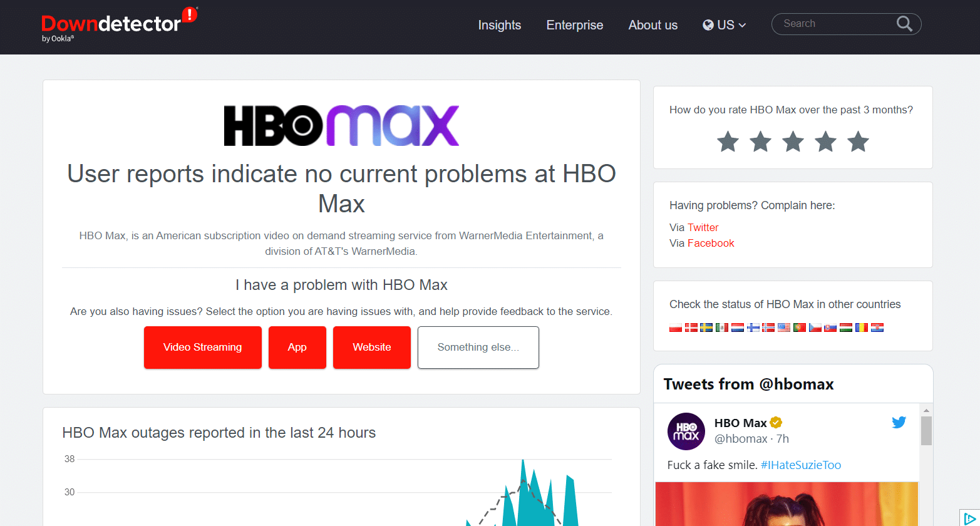This screenshot has width=980, height=526.
Task: Give HBO Max a one-star rating
Action: 728,142
